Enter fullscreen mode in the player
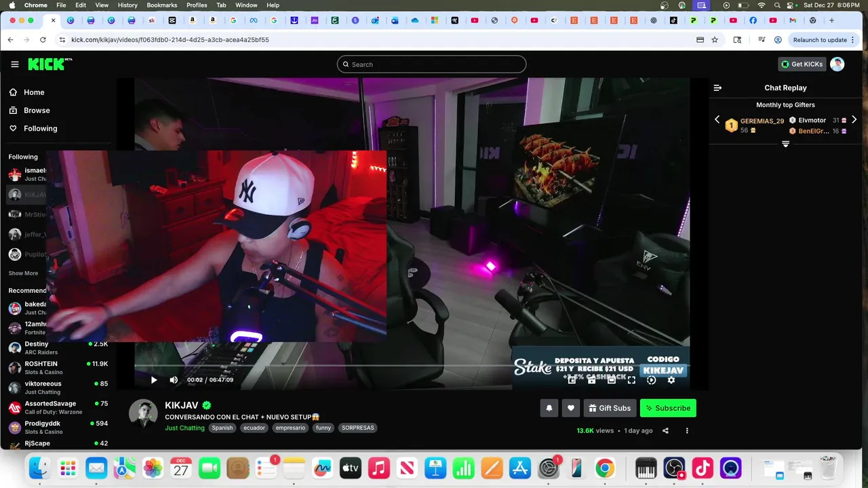Image resolution: width=868 pixels, height=488 pixels. [x=631, y=380]
